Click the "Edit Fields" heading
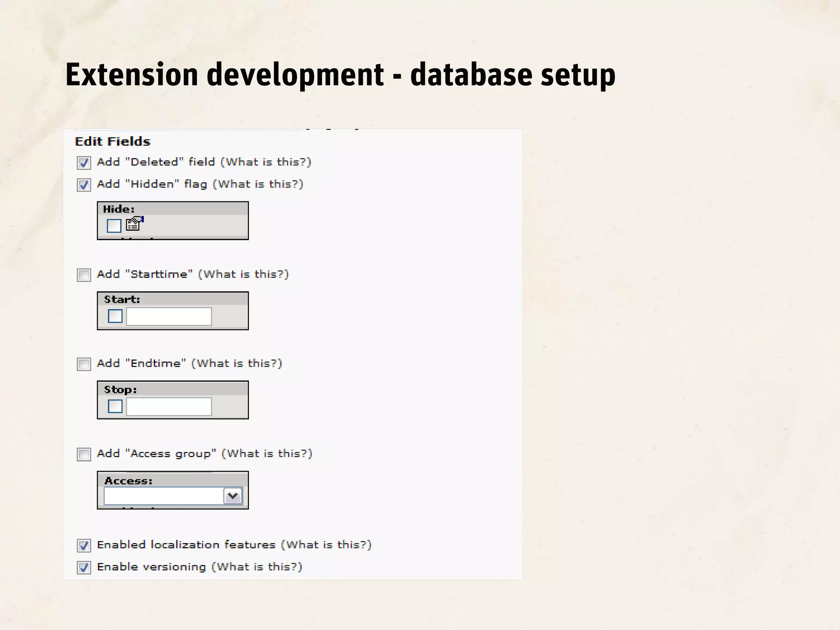Screen dimensions: 840x630 pyautogui.click(x=113, y=142)
